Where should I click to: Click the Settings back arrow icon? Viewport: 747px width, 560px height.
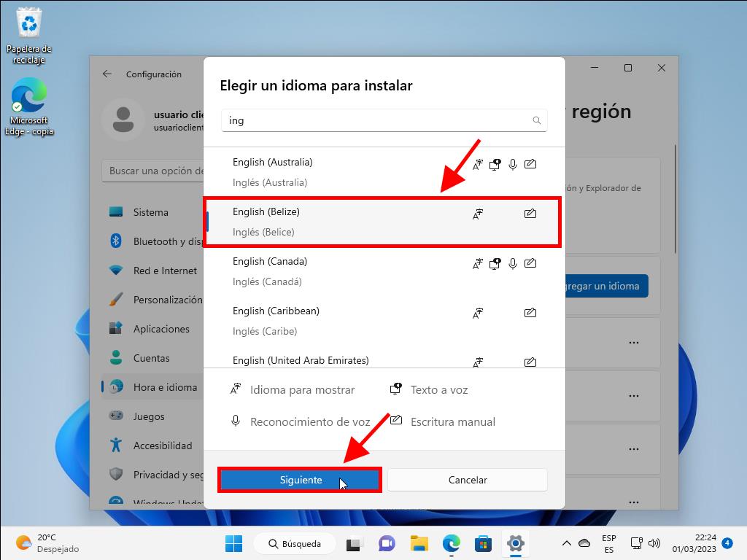(107, 74)
